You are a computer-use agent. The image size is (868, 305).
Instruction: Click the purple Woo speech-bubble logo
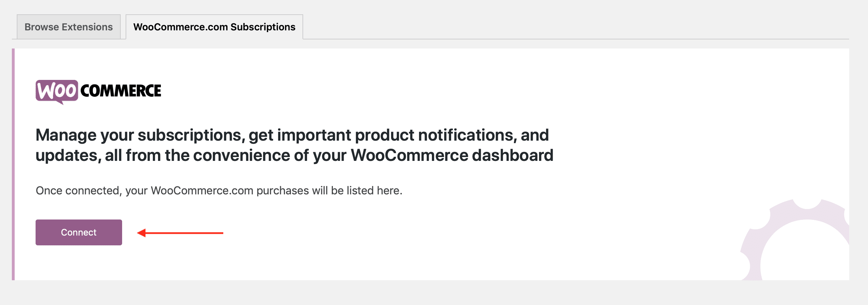click(57, 91)
